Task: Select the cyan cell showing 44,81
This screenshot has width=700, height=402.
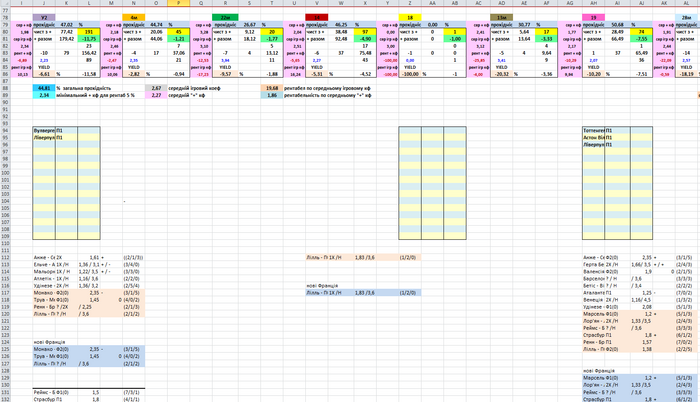Action: pos(44,88)
